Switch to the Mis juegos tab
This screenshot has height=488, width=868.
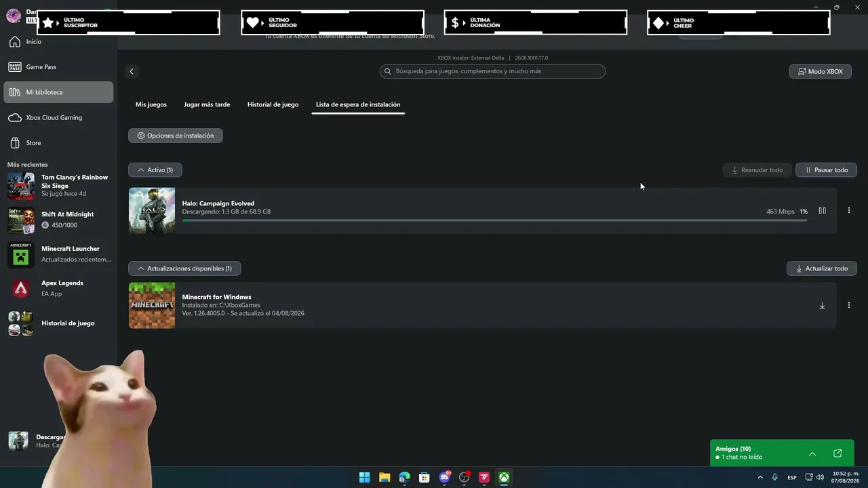pos(151,105)
